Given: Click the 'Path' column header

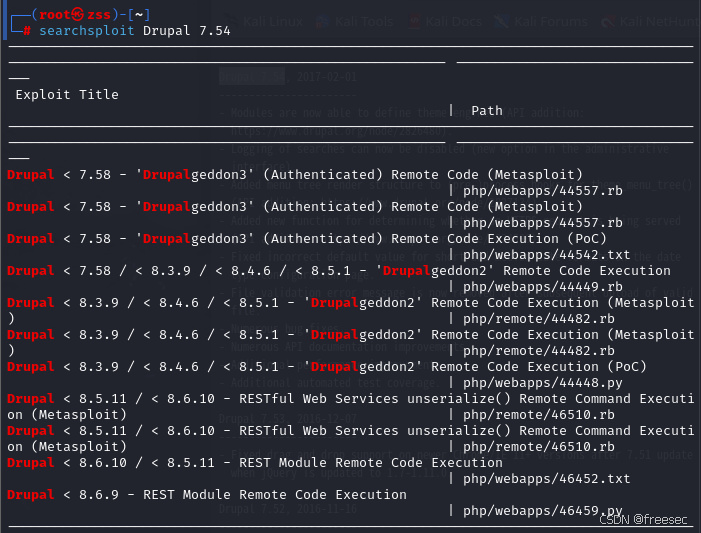Looking at the screenshot, I should (x=487, y=111).
